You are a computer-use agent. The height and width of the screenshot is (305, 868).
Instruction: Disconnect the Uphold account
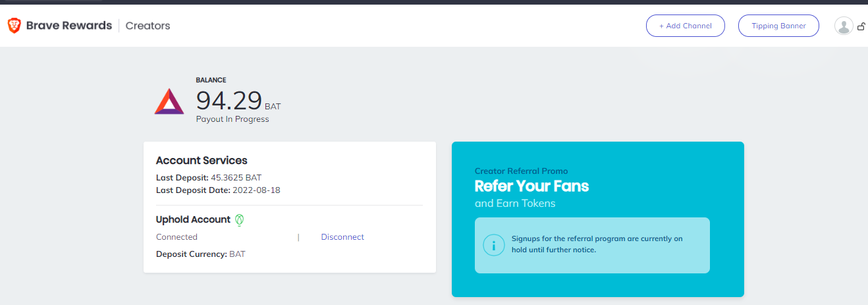pyautogui.click(x=342, y=237)
